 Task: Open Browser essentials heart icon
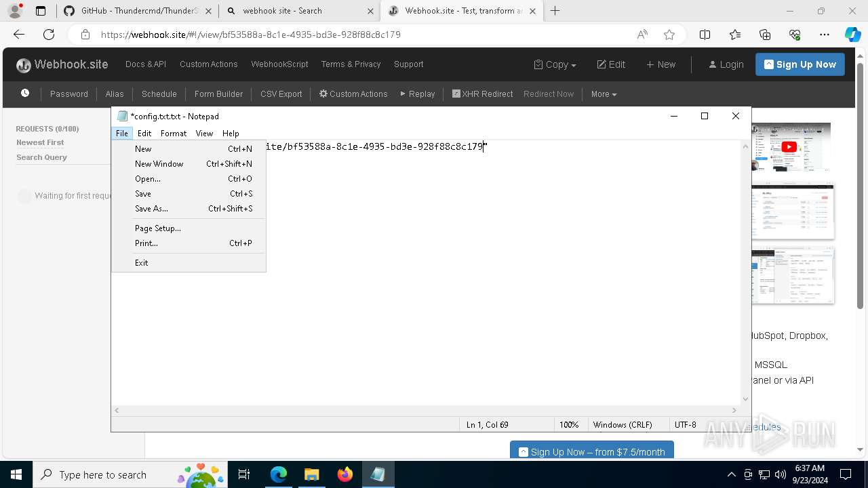click(795, 35)
